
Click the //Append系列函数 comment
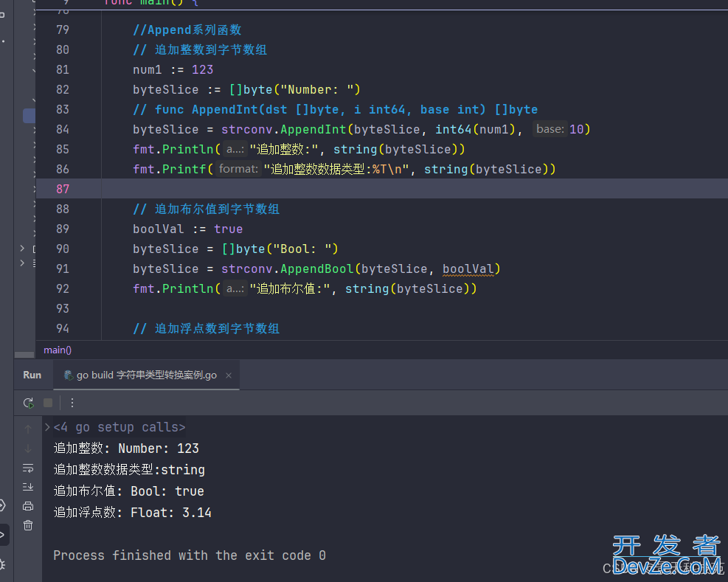(x=187, y=30)
